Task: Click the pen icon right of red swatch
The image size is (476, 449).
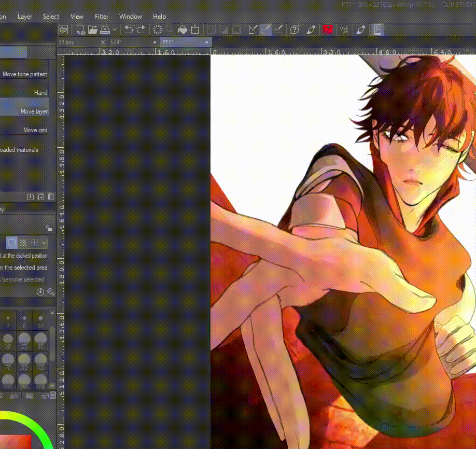Action: click(x=361, y=30)
